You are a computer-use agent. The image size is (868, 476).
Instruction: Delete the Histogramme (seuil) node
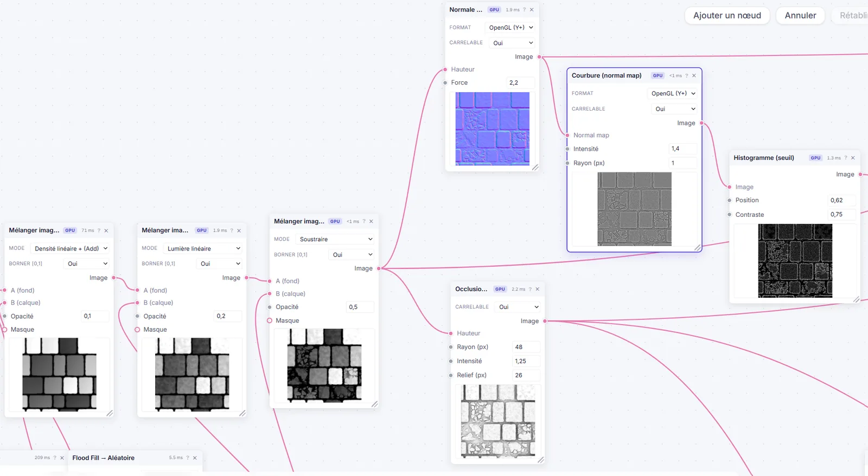pos(853,158)
